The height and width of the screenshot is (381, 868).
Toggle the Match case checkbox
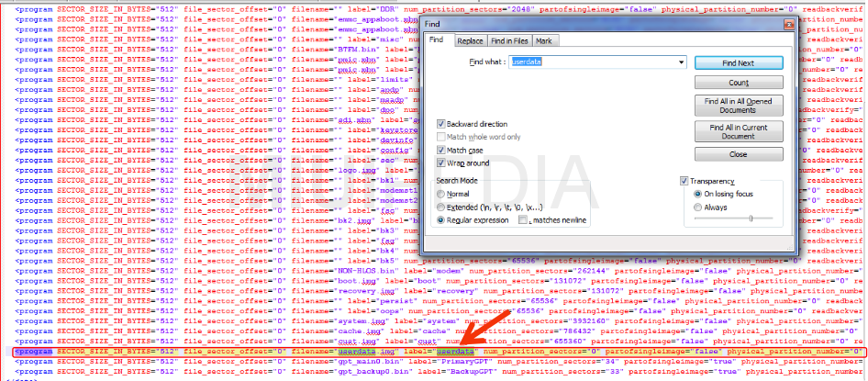[440, 150]
